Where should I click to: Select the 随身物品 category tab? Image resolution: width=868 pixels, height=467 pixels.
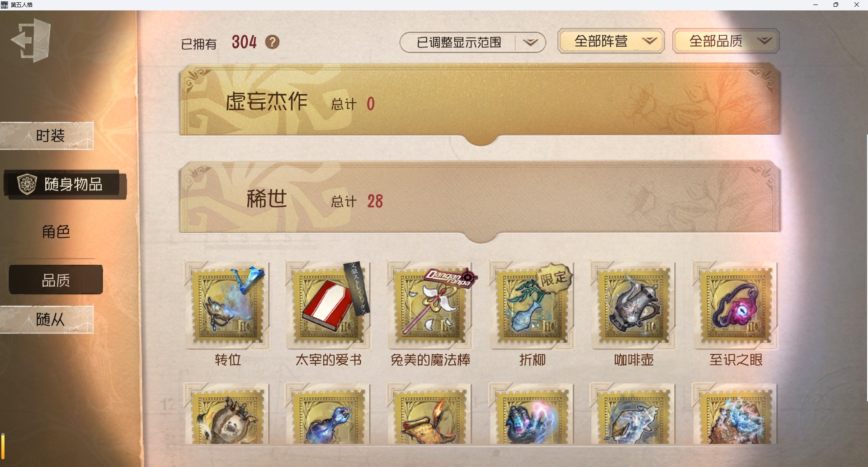coord(65,184)
